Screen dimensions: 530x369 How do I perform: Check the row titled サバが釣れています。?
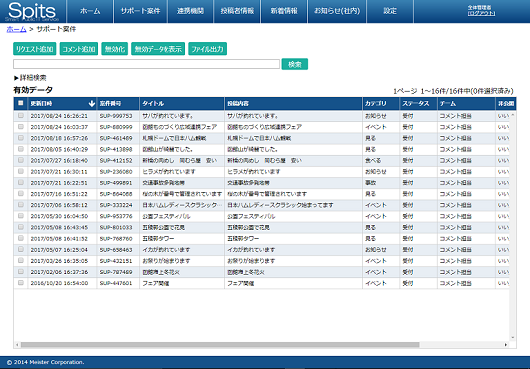[x=21, y=116]
